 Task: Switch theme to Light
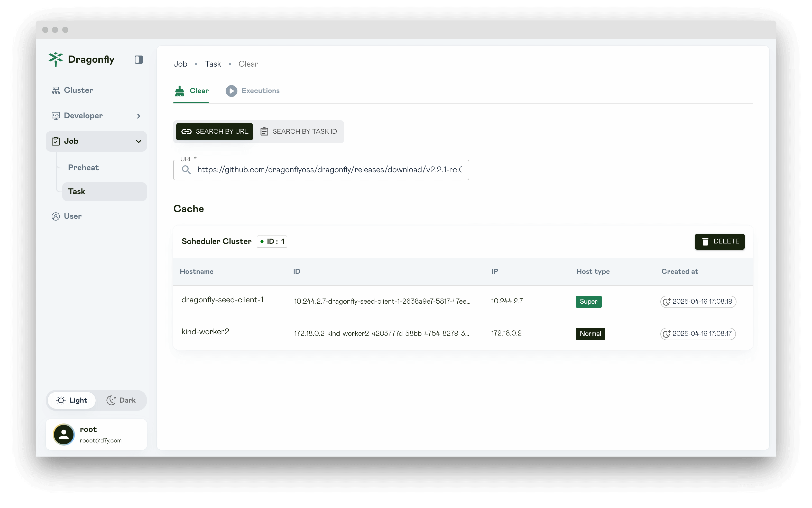tap(72, 401)
